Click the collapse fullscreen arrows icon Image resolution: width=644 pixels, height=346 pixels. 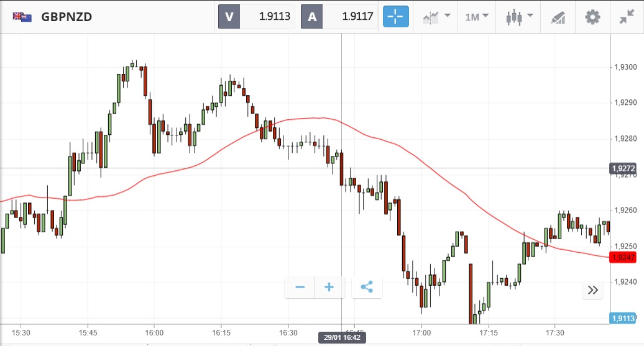click(627, 17)
